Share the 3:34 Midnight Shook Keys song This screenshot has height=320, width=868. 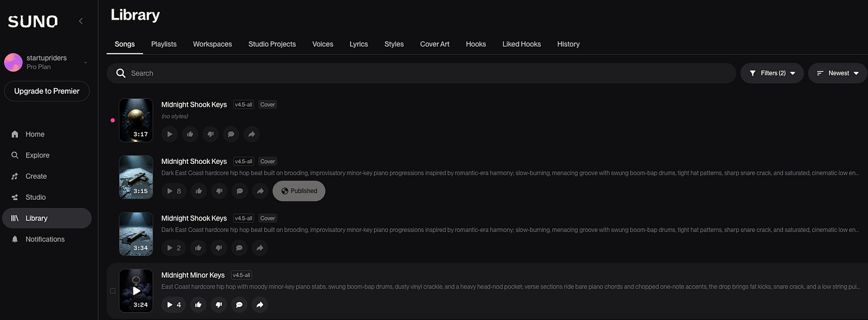pos(260,248)
